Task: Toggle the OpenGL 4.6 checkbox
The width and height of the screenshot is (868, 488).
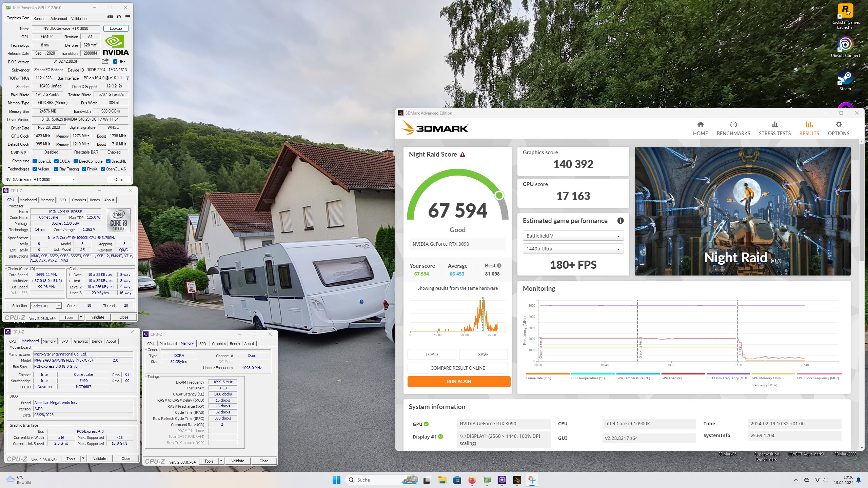Action: (x=103, y=169)
